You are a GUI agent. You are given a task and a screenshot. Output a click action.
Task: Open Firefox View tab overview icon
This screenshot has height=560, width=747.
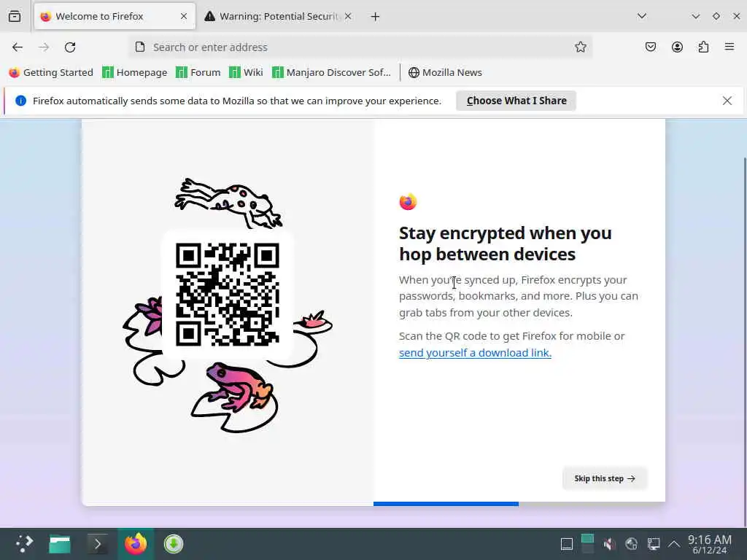click(x=15, y=16)
